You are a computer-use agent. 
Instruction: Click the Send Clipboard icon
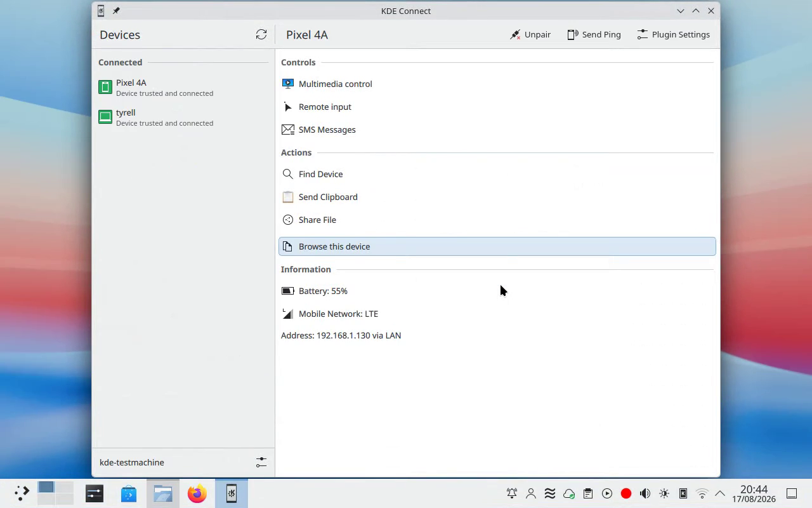tap(288, 197)
